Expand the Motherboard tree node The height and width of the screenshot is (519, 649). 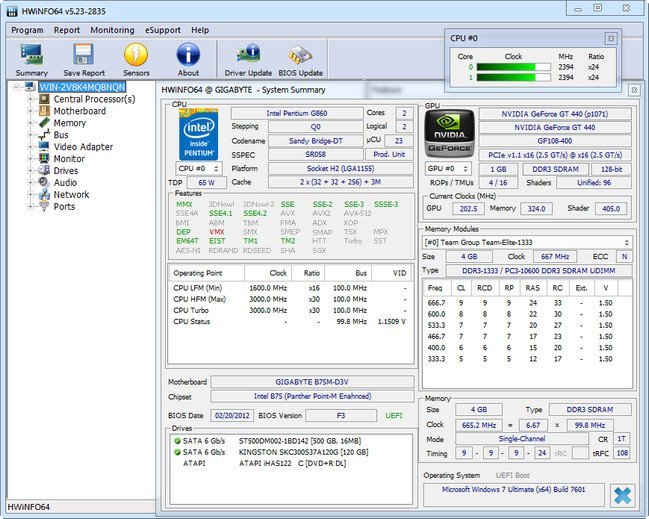click(x=30, y=111)
